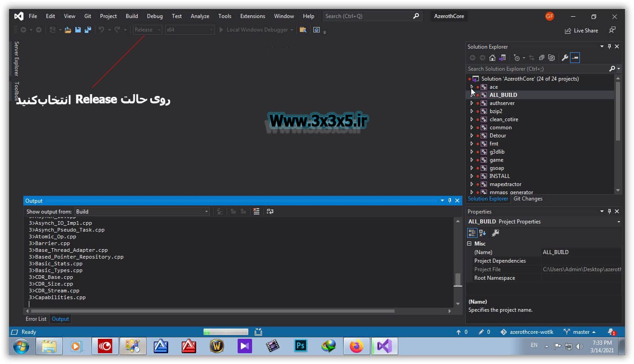
Task: Click the Save All toolbar icon
Action: 88,30
